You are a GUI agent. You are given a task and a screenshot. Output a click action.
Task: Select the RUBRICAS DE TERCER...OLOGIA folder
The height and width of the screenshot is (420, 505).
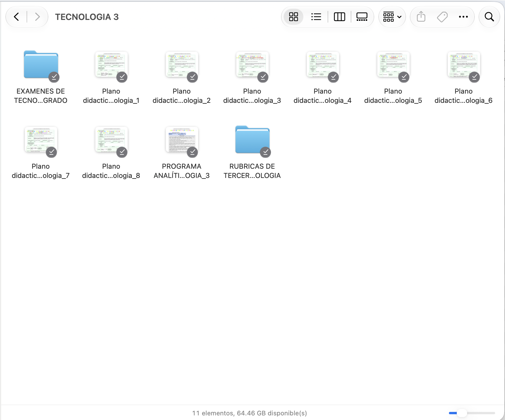(252, 140)
